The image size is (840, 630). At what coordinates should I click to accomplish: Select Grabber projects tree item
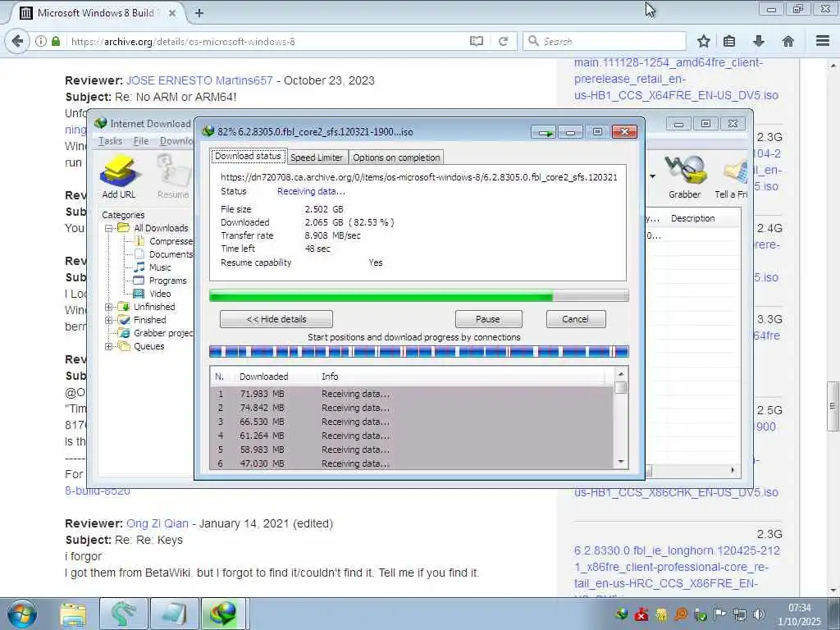(x=156, y=333)
